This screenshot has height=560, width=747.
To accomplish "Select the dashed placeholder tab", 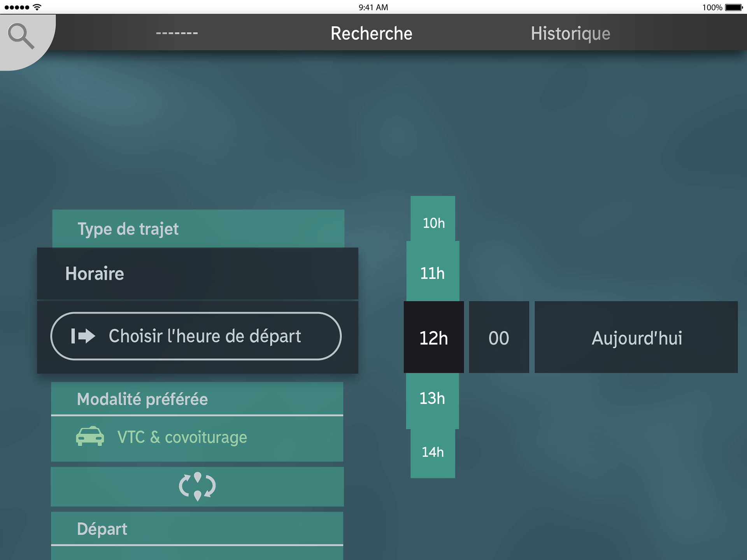I will pos(177,33).
